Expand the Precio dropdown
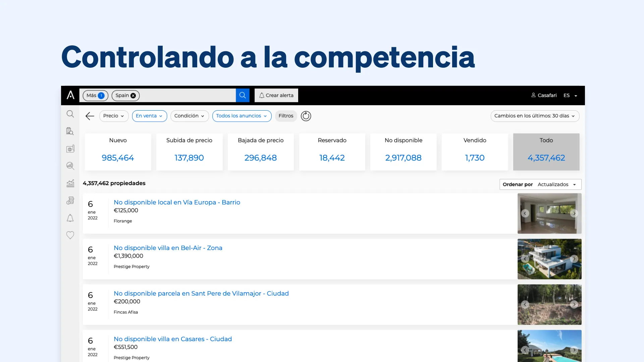Image resolution: width=644 pixels, height=362 pixels. coord(114,116)
